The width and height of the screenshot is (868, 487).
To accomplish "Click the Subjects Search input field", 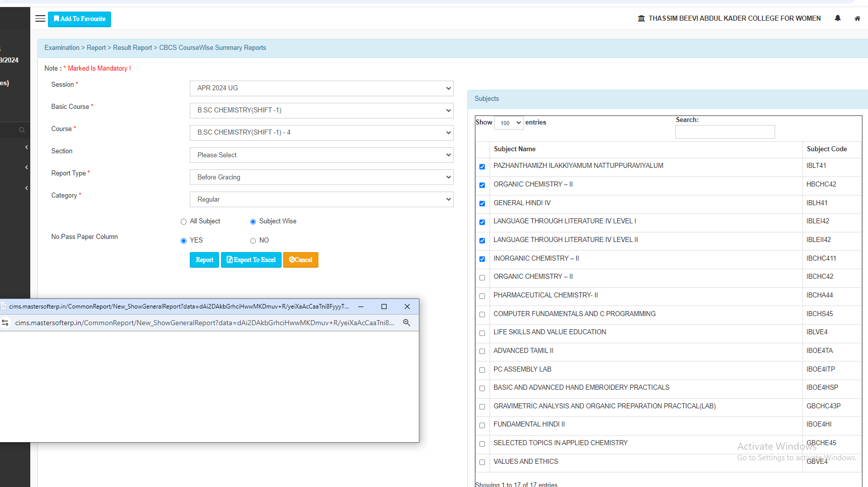I will (x=725, y=132).
